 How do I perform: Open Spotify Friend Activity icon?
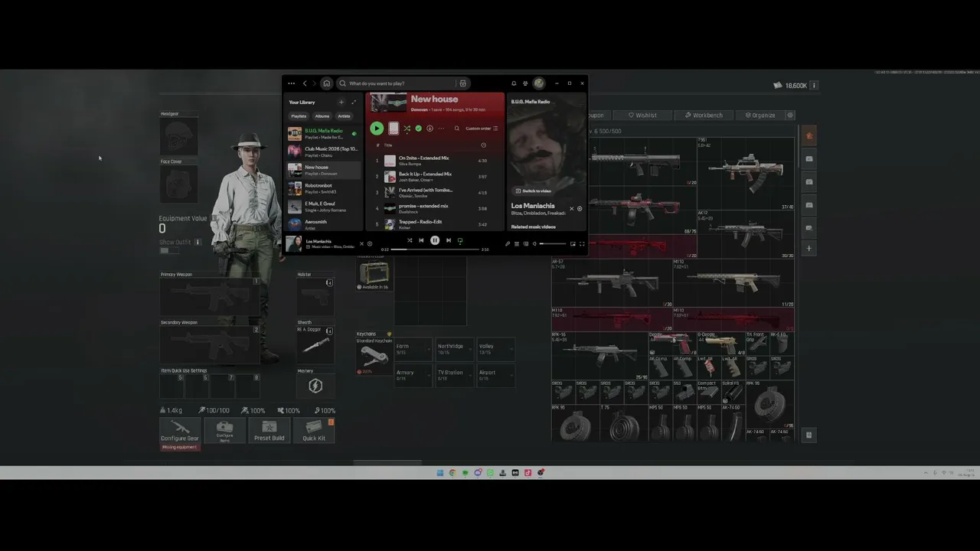[x=525, y=83]
